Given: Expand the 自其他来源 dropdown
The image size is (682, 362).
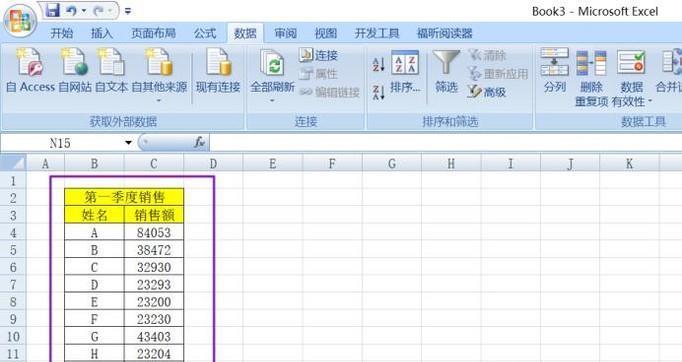Looking at the screenshot, I should [x=159, y=101].
